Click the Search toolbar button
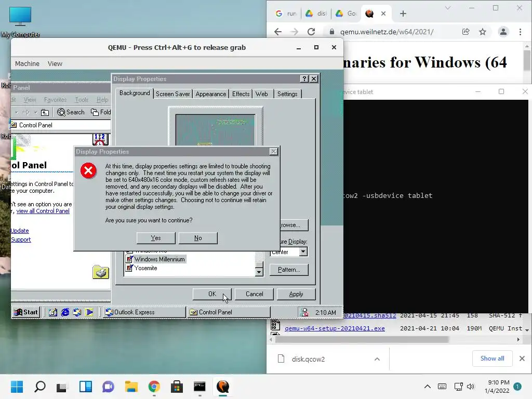532x399 pixels. [x=71, y=112]
